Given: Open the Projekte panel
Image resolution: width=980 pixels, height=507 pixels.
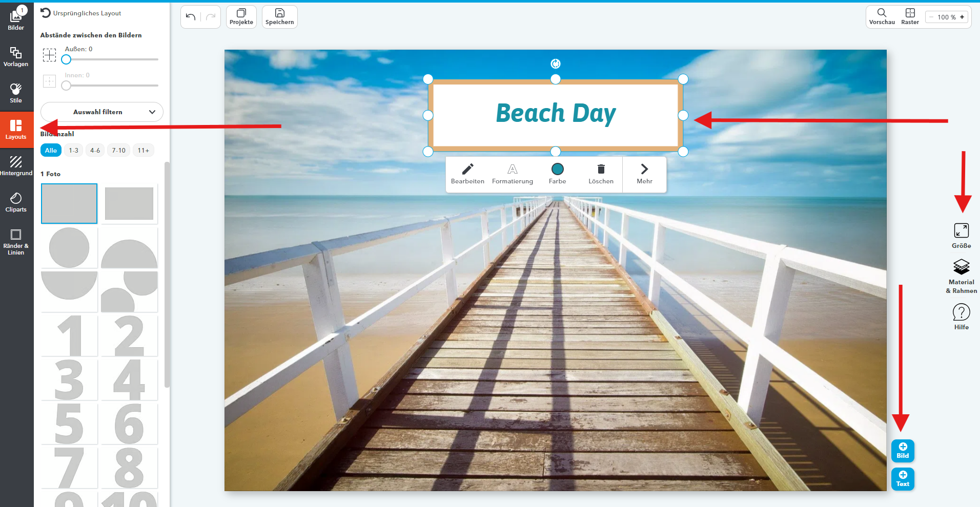Looking at the screenshot, I should pyautogui.click(x=241, y=17).
